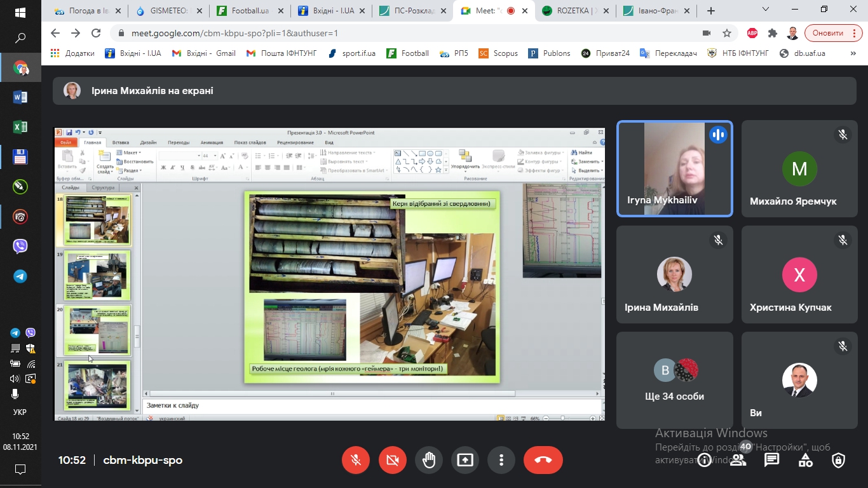
Task: Show the participants list panel
Action: click(738, 461)
